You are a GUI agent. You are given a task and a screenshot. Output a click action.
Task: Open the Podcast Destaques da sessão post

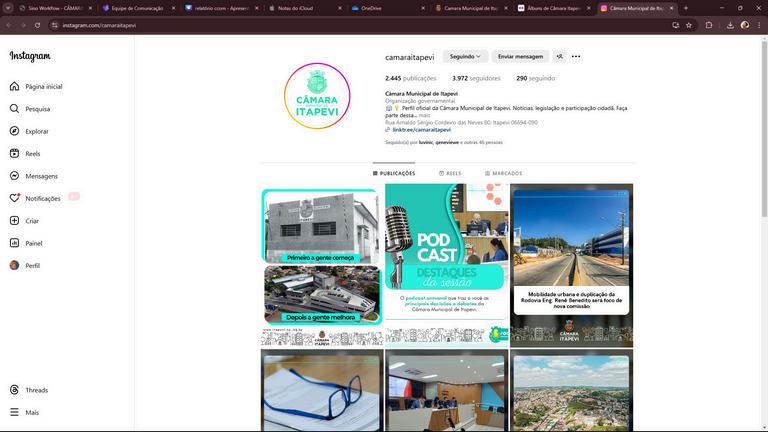point(447,265)
